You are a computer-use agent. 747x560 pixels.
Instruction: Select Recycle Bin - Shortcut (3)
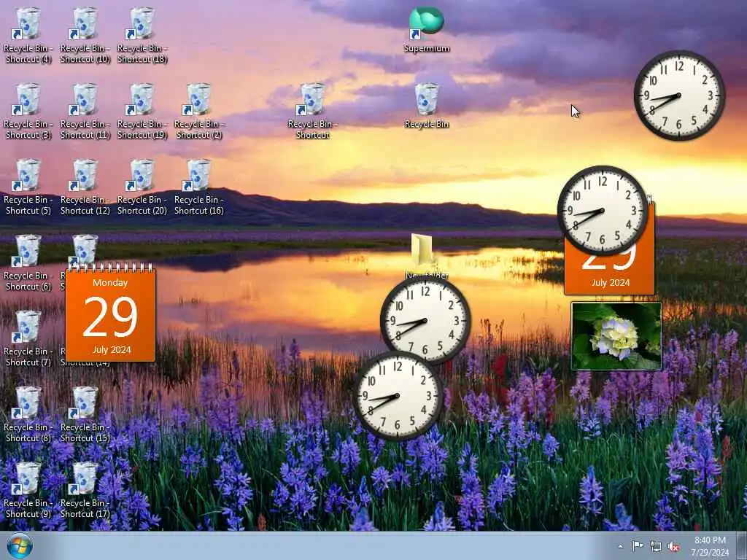[28, 111]
